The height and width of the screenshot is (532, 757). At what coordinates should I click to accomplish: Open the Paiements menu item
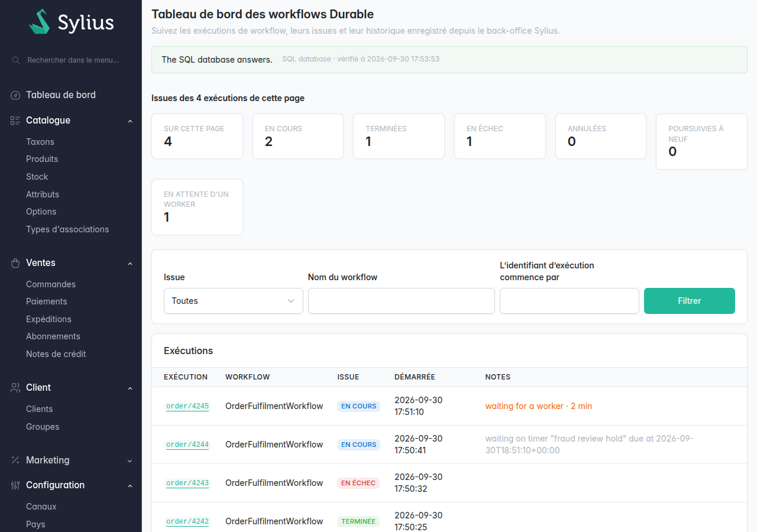pos(47,301)
